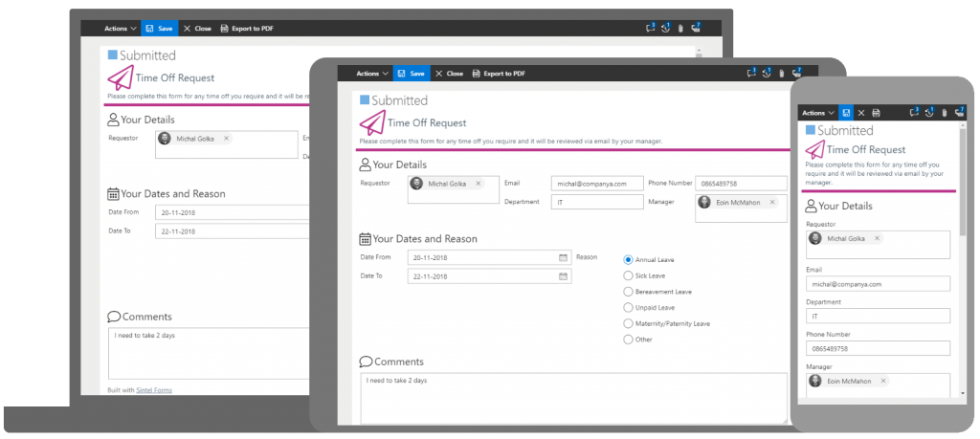Click Save on the tablet form toolbar
Viewport: 980px width, 439px height.
tap(411, 74)
